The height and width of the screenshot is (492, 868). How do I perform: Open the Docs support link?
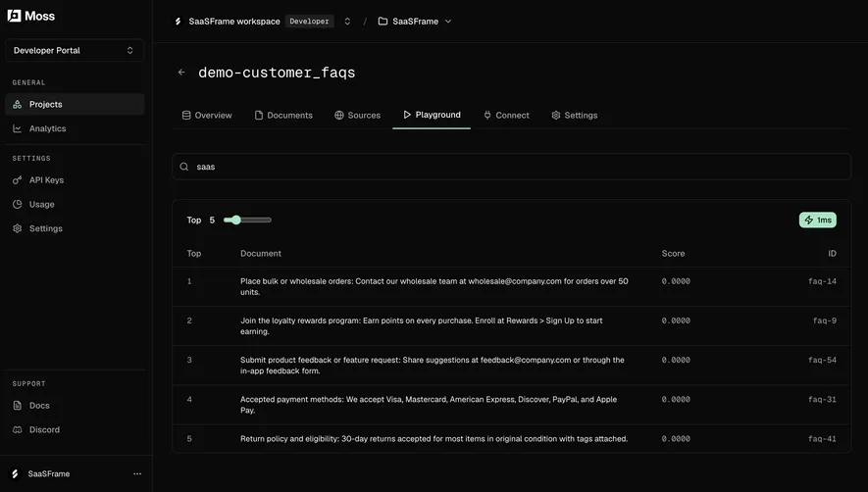75,405
